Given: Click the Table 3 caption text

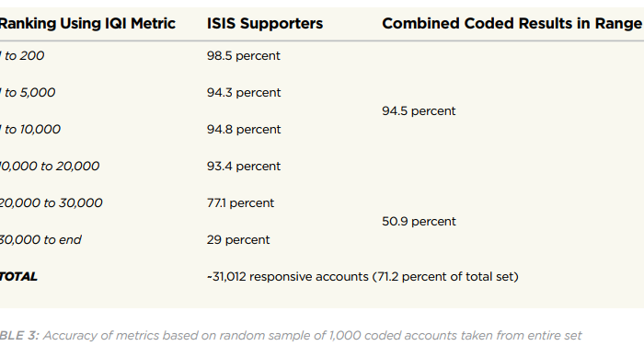Looking at the screenshot, I should (x=291, y=336).
